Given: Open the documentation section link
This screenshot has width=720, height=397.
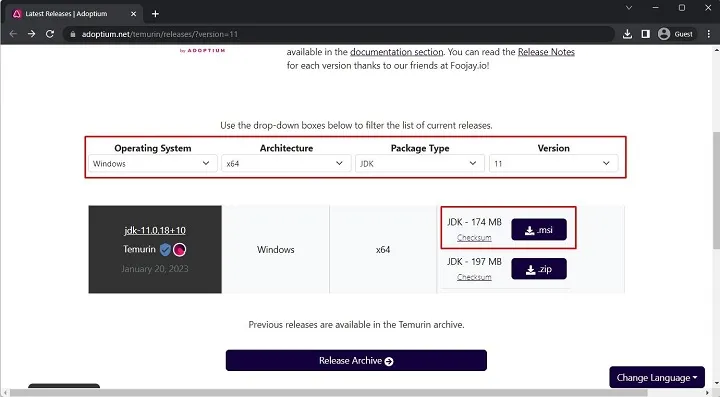Looking at the screenshot, I should tap(397, 52).
